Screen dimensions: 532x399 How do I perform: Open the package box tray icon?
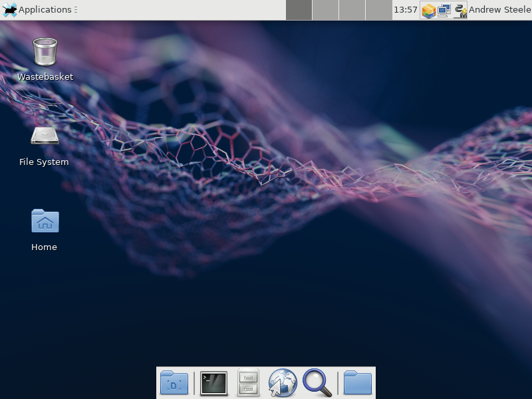(428, 10)
